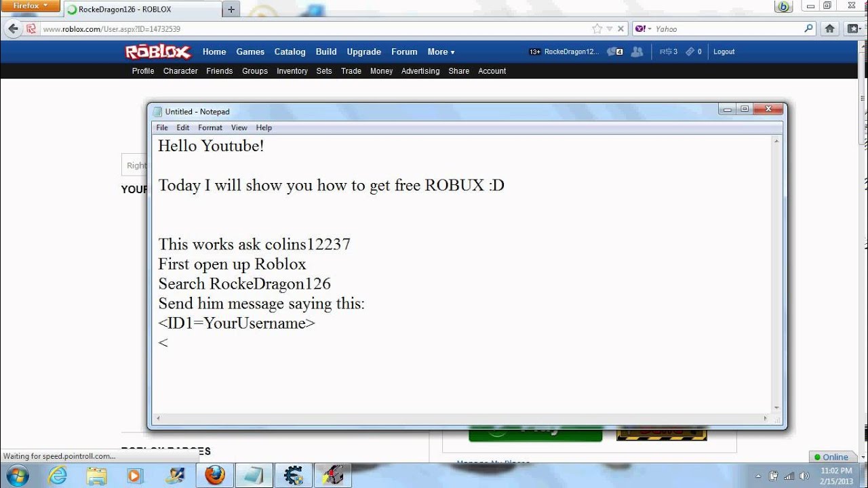Launch Internet Explorer from the taskbar

(58, 475)
